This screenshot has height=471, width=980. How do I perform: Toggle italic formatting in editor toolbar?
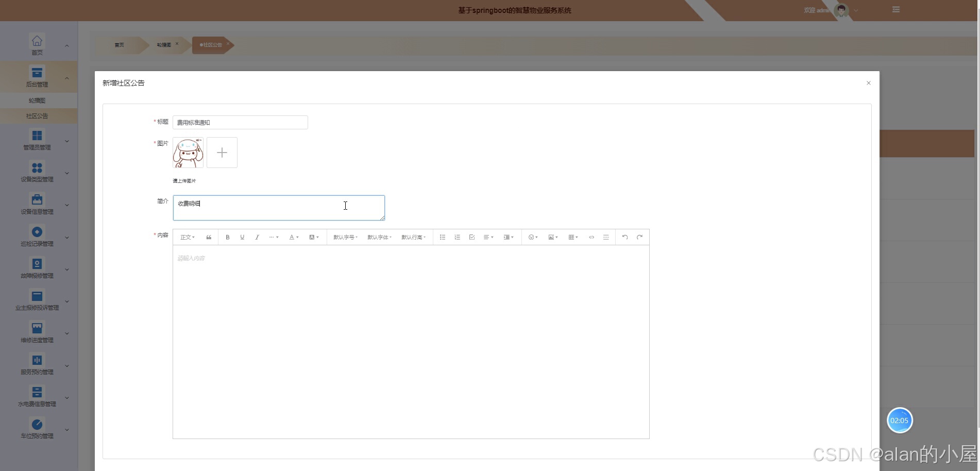point(257,237)
